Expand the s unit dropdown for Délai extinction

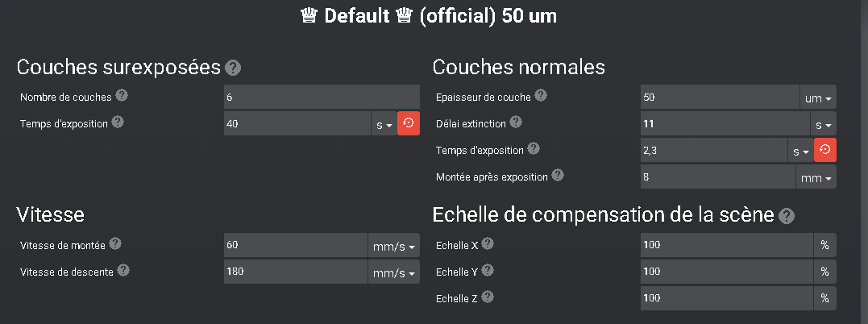823,123
